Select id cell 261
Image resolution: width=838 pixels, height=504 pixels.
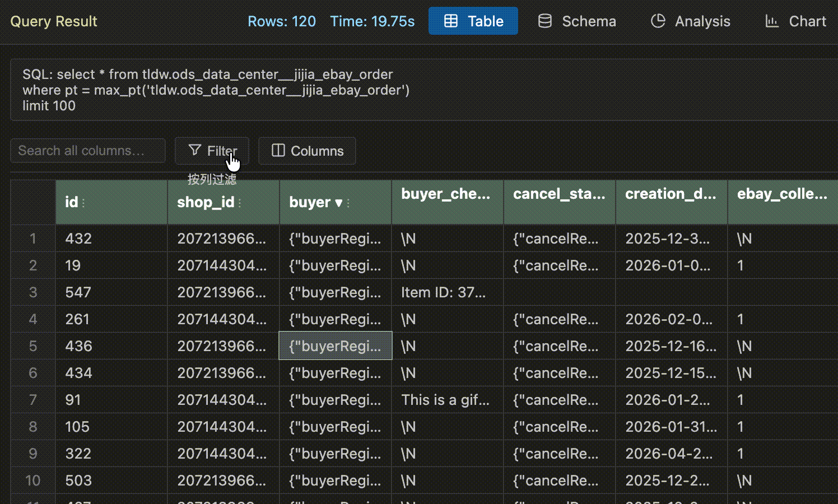pos(111,319)
